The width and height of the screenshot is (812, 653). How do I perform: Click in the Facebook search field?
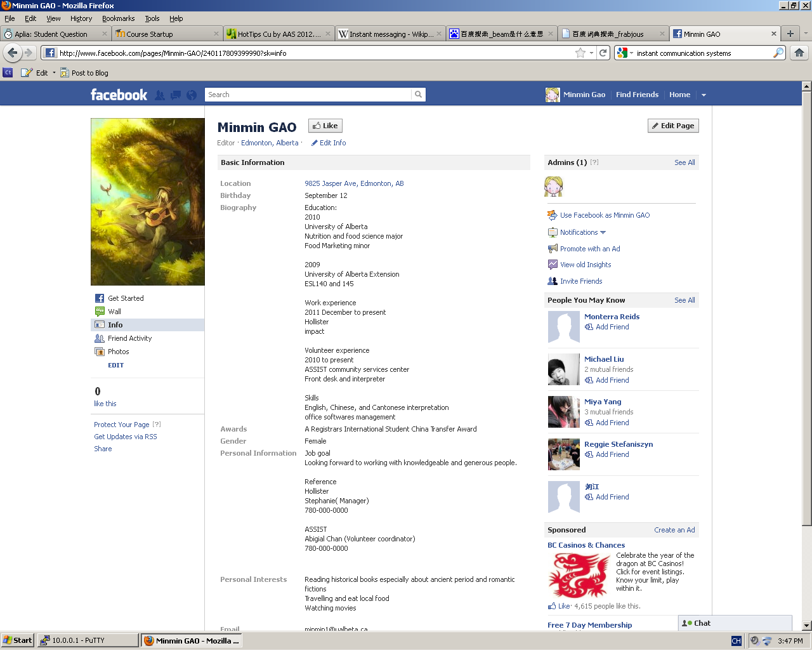tap(308, 95)
